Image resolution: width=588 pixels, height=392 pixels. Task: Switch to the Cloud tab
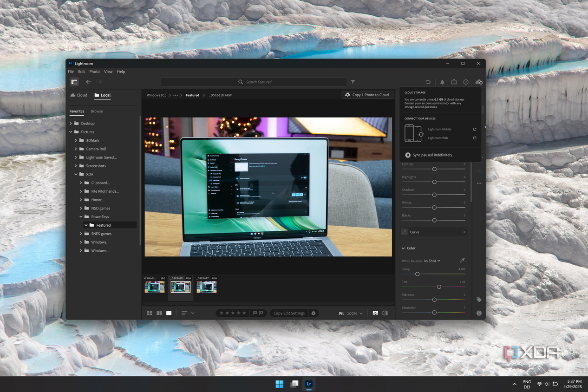coord(78,95)
